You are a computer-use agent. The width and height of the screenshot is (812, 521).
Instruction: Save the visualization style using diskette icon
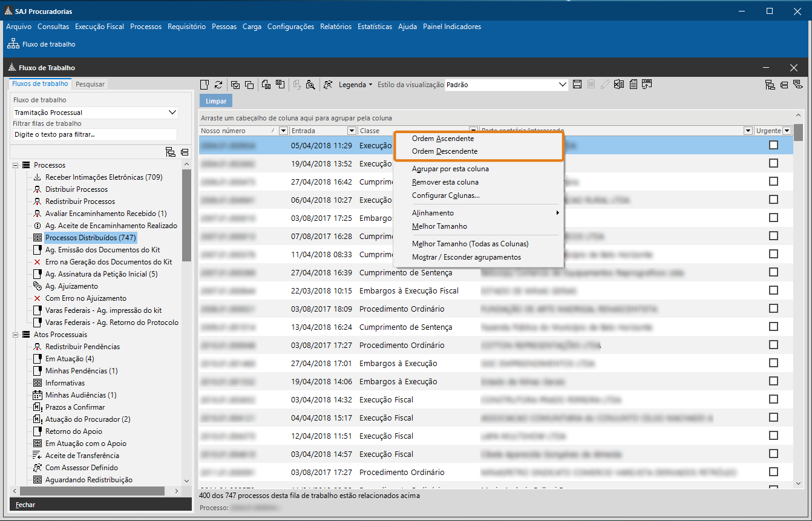(577, 84)
